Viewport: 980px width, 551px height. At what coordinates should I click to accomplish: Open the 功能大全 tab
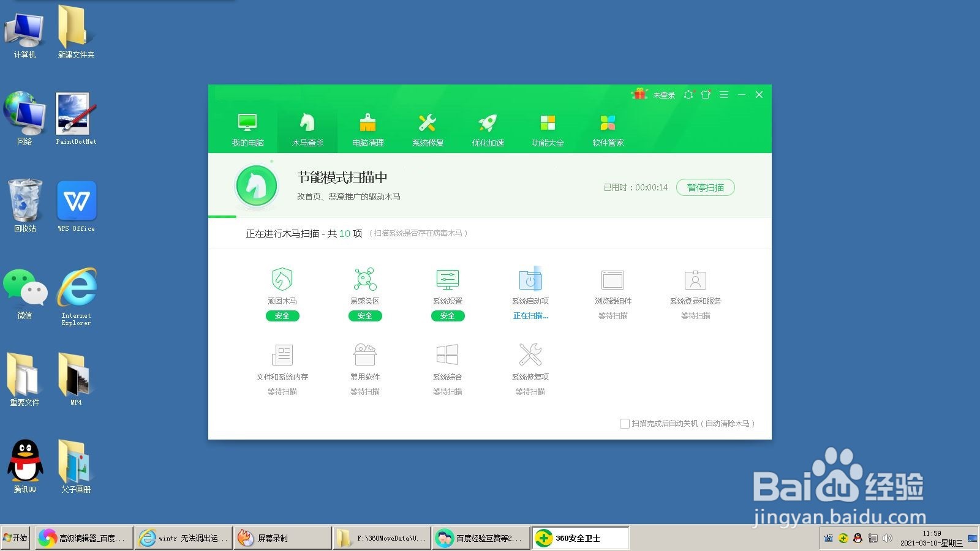(x=548, y=130)
